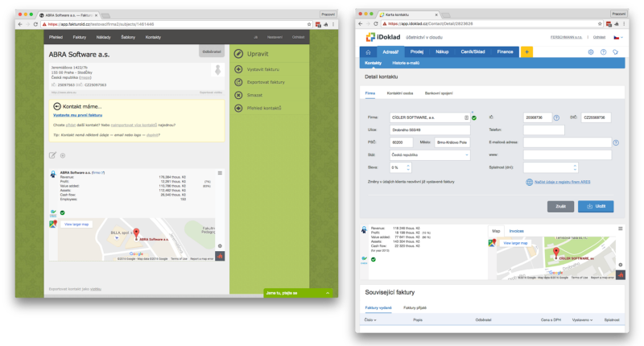Click the Uložit save button

[x=596, y=206]
